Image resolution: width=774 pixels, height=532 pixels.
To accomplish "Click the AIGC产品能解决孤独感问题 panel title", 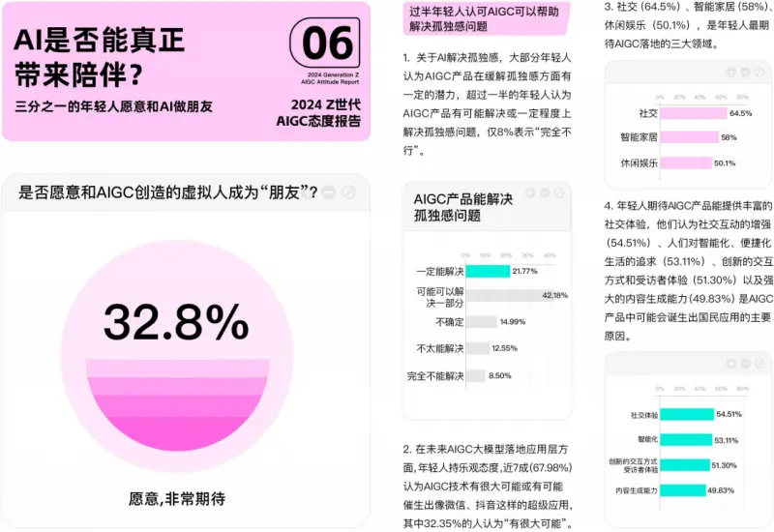I will click(463, 207).
